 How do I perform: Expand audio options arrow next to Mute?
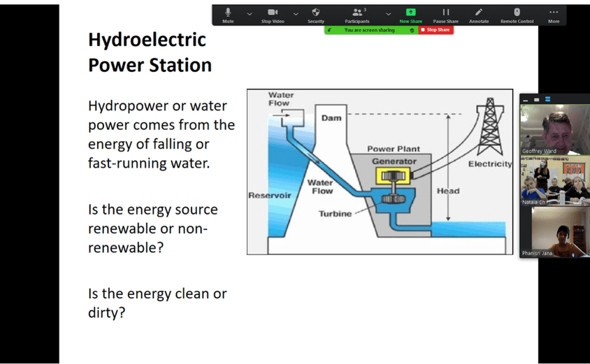point(250,13)
